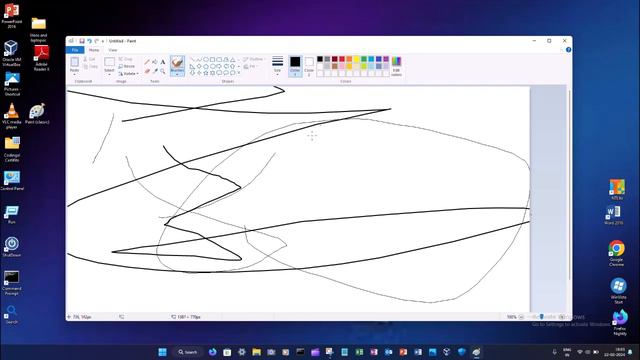Click the VLC media player desktop icon
The width and height of the screenshot is (640, 360).
[12, 116]
